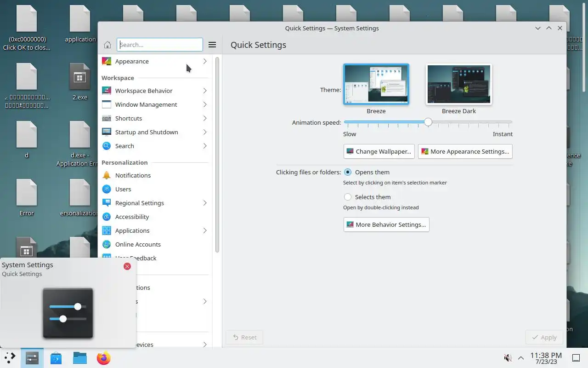This screenshot has width=588, height=368.
Task: Select the Online Accounts globe icon
Action: [107, 244]
